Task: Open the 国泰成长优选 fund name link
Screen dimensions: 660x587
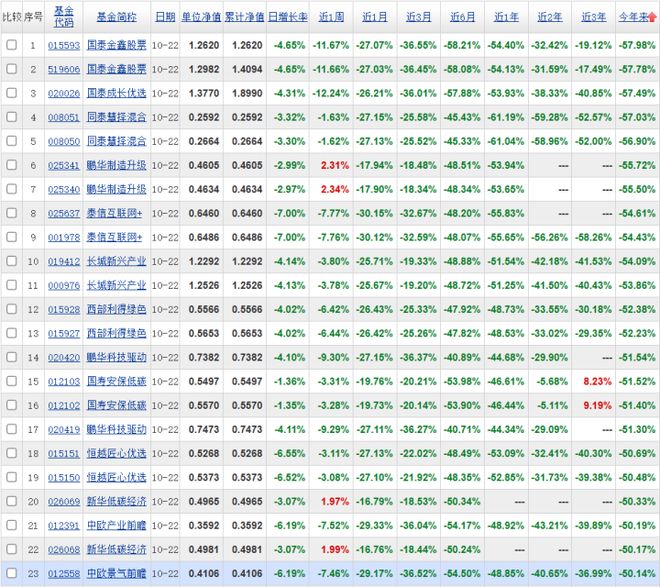Action: coord(117,93)
